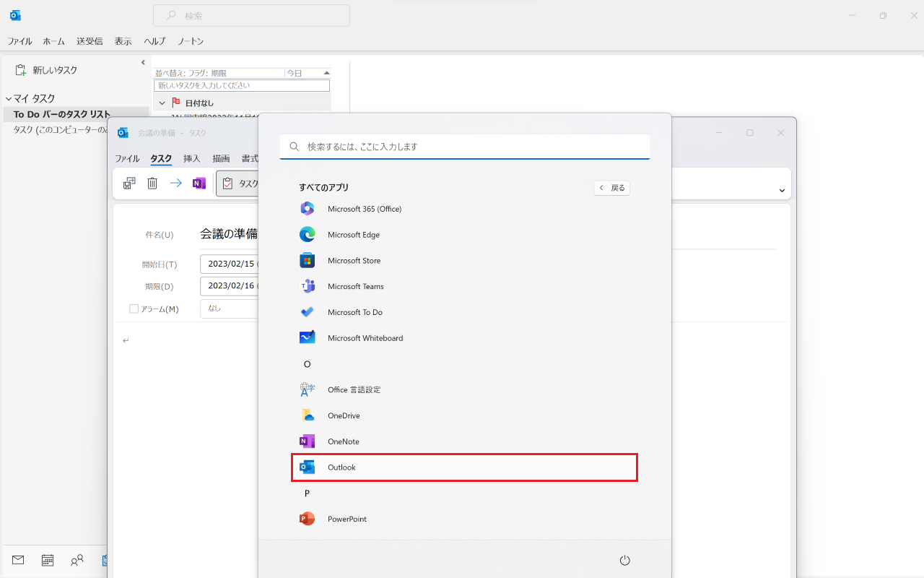Click Save and Close icon in task window
The image size is (924, 578).
point(129,184)
